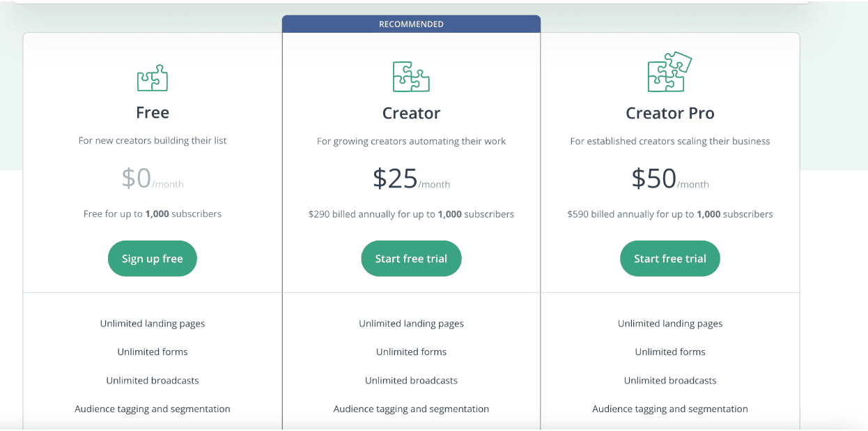The image size is (868, 431).
Task: Select the $25/month price text
Action: (x=411, y=179)
